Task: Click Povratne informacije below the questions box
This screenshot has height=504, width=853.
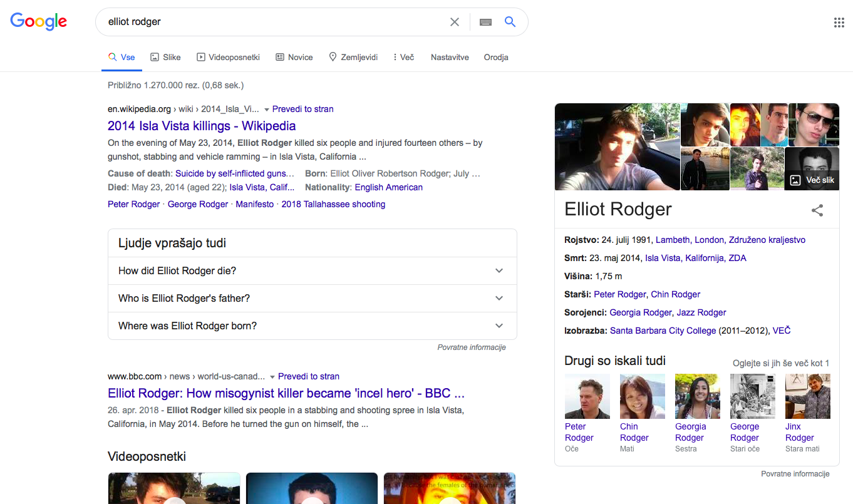Action: (x=472, y=347)
